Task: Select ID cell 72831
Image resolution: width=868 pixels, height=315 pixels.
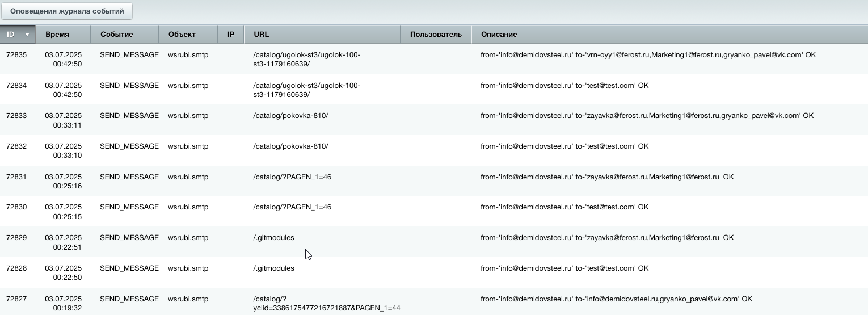Action: [x=16, y=177]
